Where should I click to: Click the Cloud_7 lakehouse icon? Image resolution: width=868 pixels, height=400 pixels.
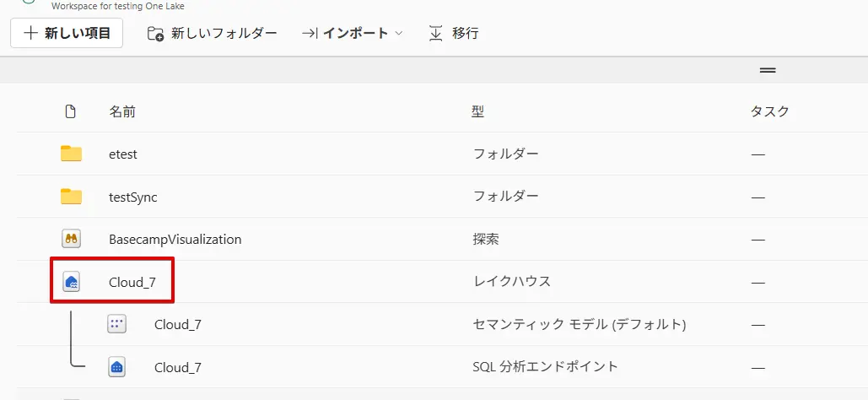(x=71, y=282)
